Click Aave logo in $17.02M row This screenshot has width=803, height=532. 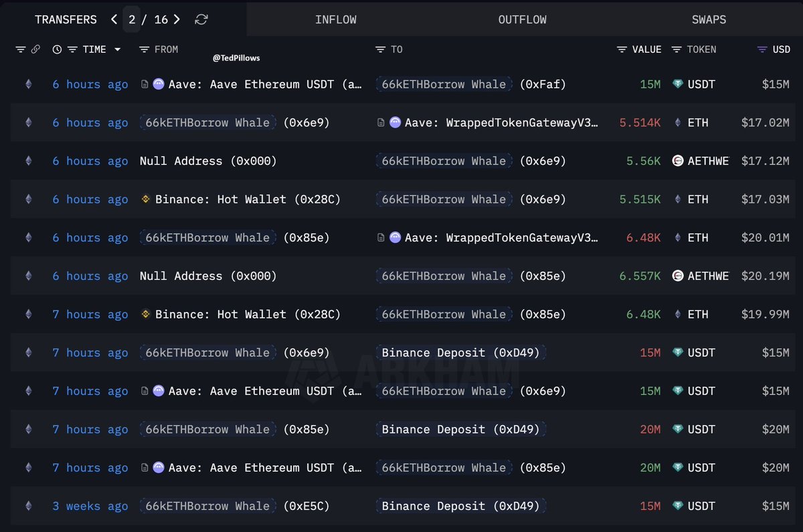(395, 122)
